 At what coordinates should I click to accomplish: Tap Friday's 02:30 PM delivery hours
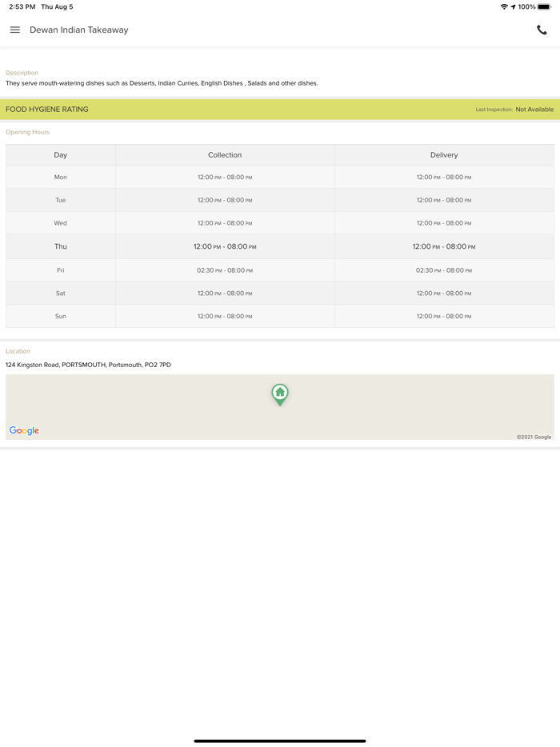[444, 270]
